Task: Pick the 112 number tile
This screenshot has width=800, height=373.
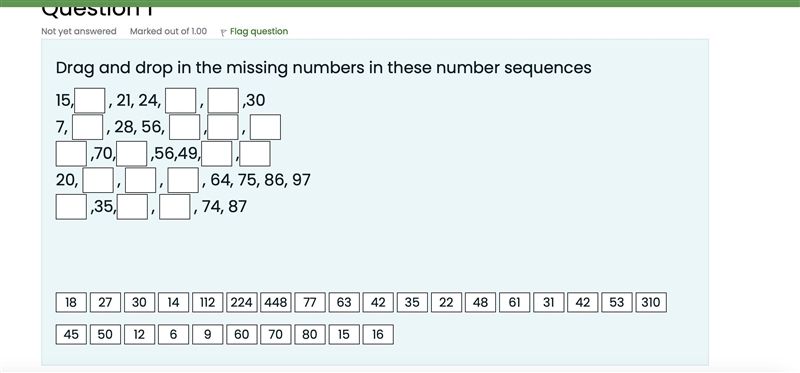Action: [x=208, y=303]
